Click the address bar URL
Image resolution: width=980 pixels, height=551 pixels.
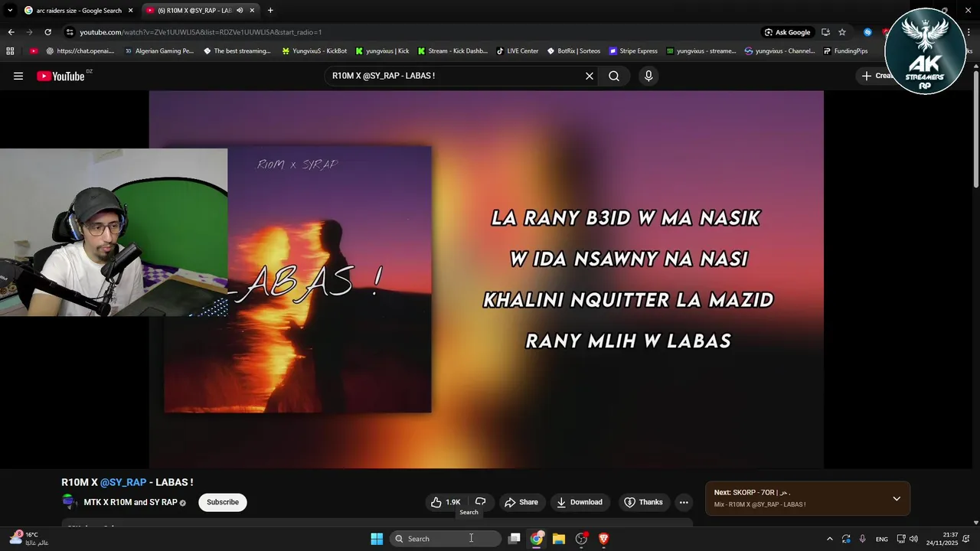[x=201, y=32]
